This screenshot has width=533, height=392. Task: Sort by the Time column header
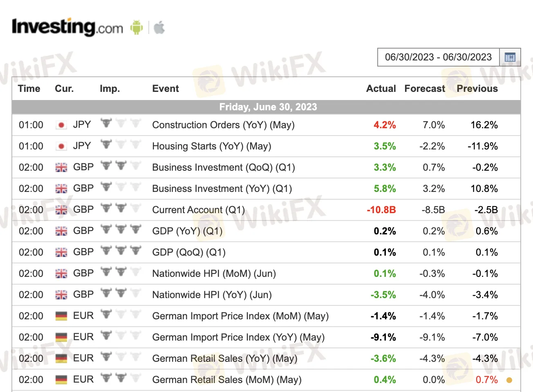(x=29, y=89)
